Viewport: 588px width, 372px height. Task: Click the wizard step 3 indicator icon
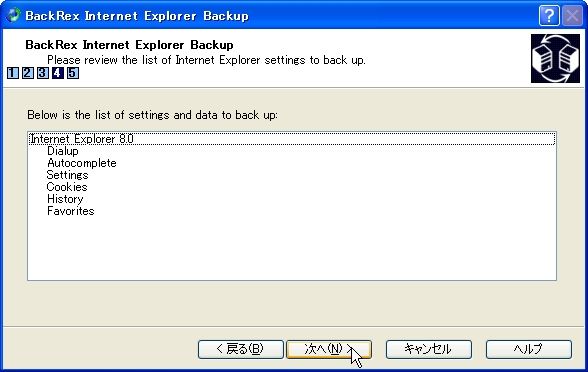42,73
